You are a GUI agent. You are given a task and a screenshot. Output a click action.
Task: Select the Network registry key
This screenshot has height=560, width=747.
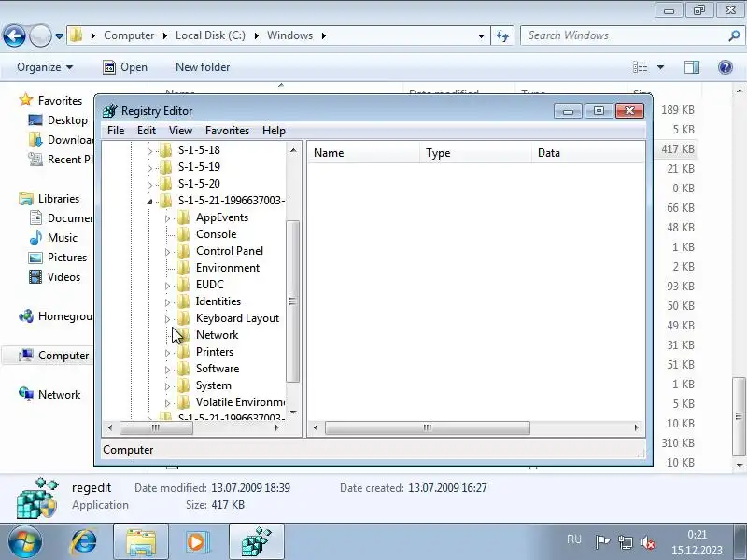click(x=217, y=335)
